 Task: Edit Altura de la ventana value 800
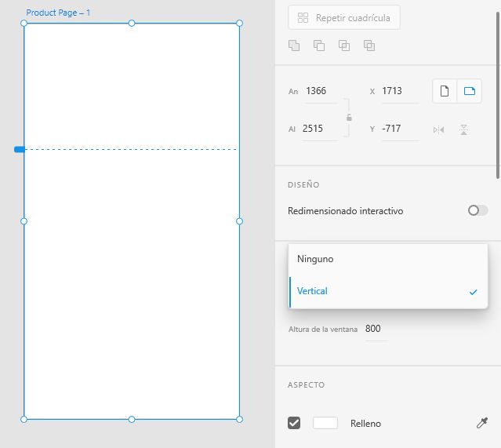[376, 329]
